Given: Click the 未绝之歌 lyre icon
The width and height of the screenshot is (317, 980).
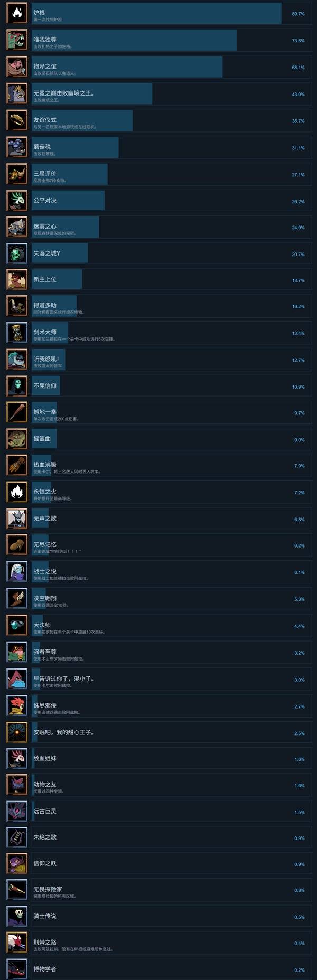Looking at the screenshot, I should [16, 837].
